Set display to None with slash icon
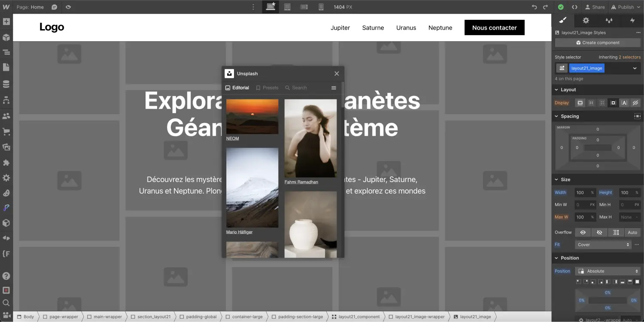The width and height of the screenshot is (644, 322). [636, 103]
